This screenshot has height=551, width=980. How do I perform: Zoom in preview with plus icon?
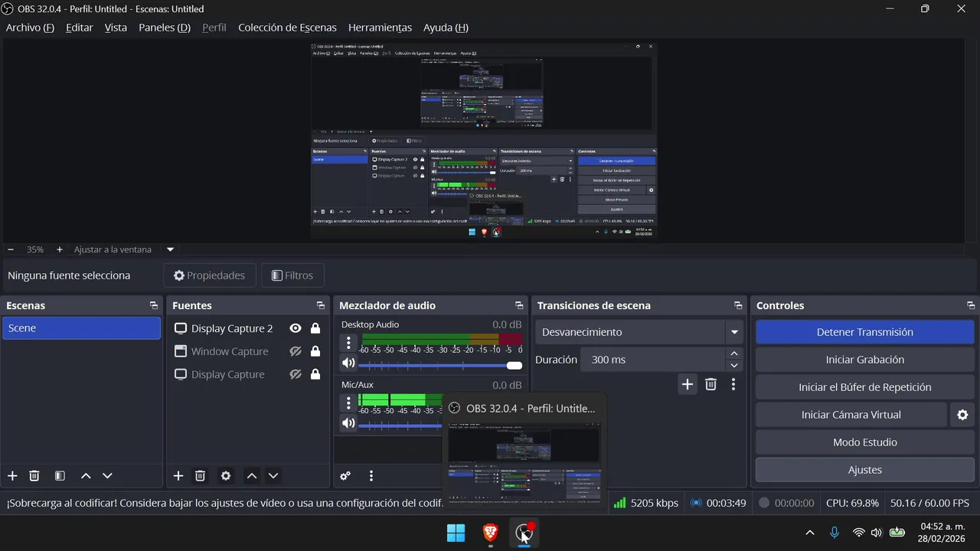coord(60,249)
